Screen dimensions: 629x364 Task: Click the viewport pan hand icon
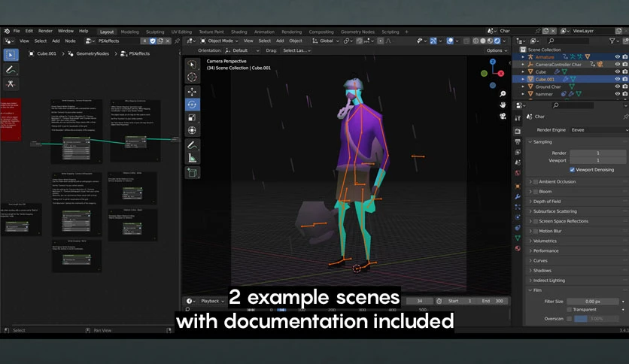(x=503, y=105)
